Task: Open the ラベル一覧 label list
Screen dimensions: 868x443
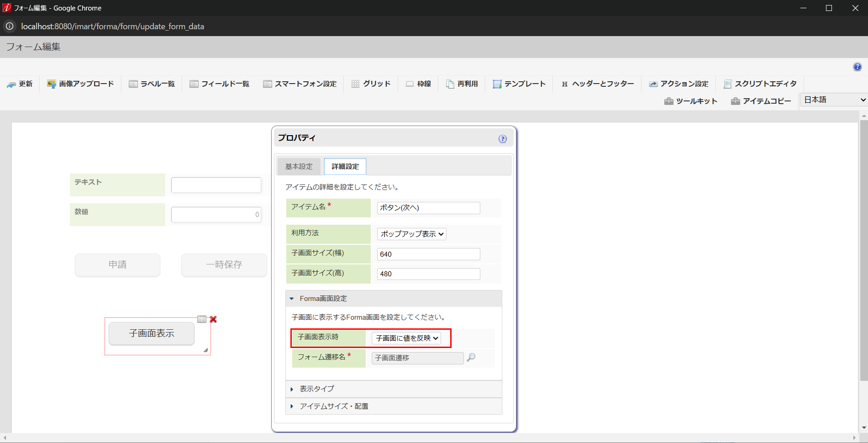Action: pos(152,84)
